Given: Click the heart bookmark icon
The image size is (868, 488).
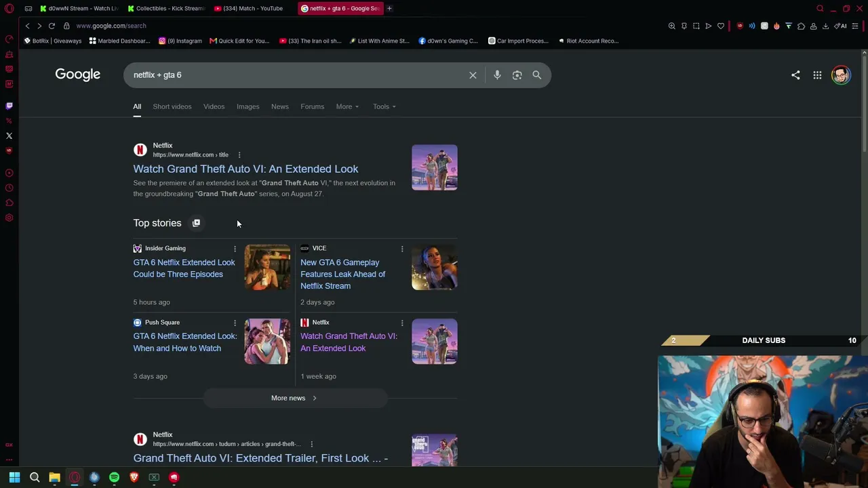Looking at the screenshot, I should tap(721, 26).
